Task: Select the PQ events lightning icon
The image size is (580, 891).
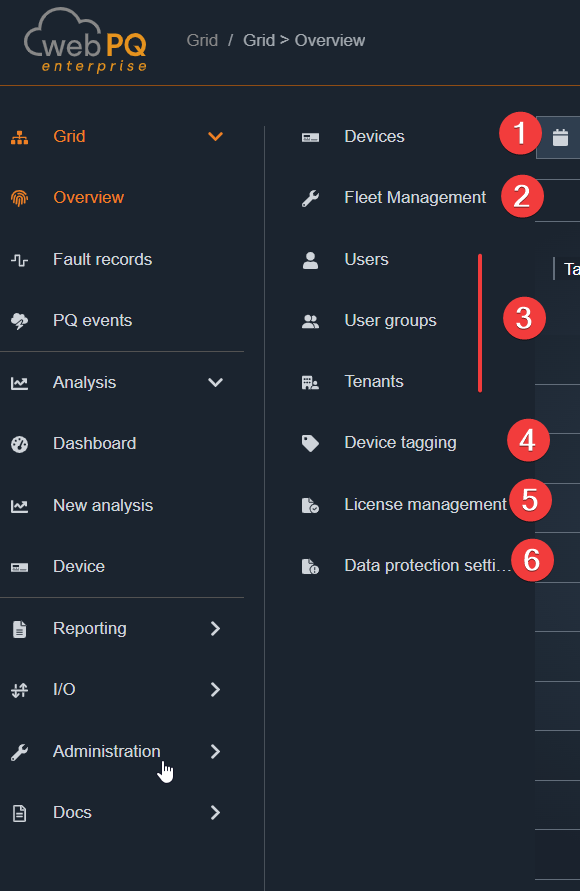Action: 21,320
